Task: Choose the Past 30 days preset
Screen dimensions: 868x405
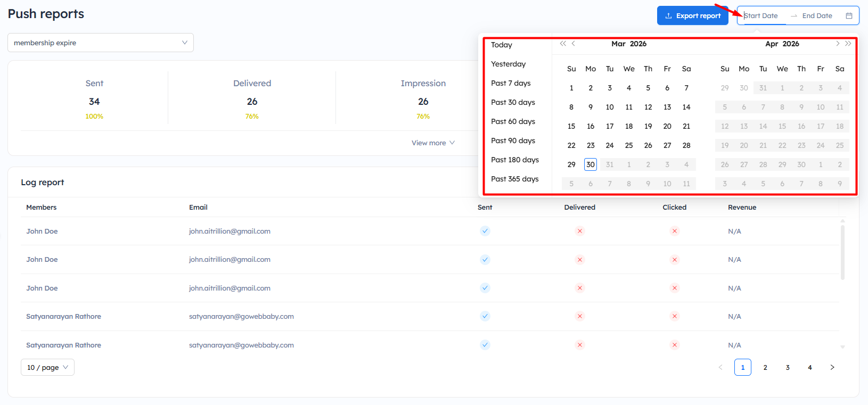Action: 513,102
